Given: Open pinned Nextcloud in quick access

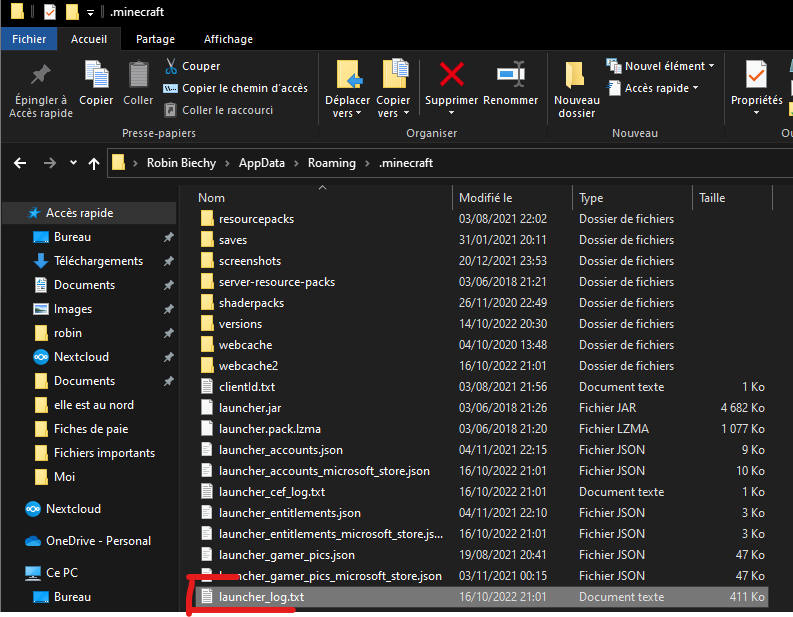Looking at the screenshot, I should click(81, 357).
